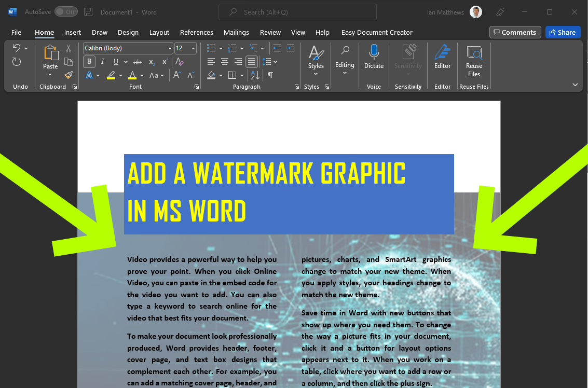588x388 pixels.
Task: Click the Format Painter brush icon
Action: (68, 75)
